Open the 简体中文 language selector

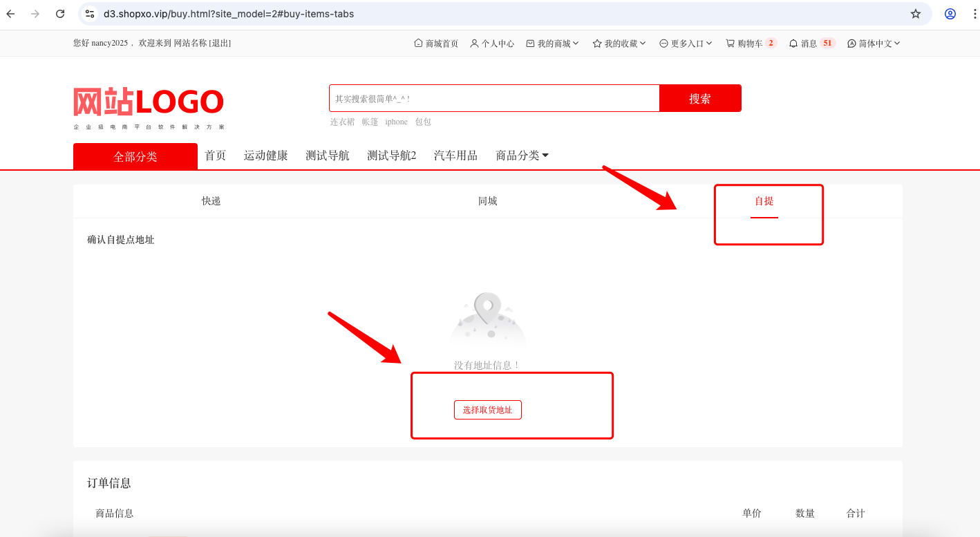874,43
